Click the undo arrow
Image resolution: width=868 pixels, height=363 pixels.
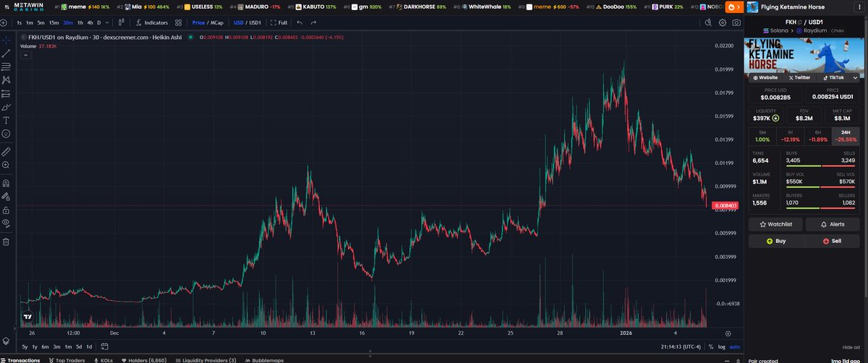coord(299,22)
